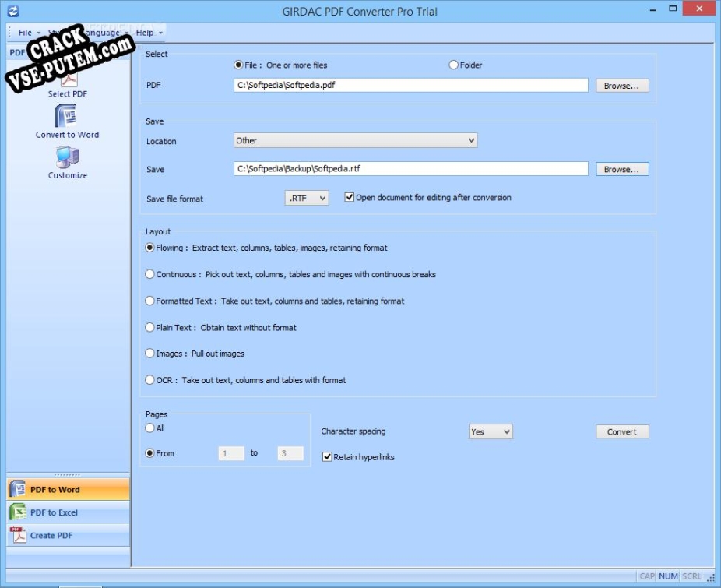The width and height of the screenshot is (721, 588).
Task: Click the app icon in title bar
Action: [x=13, y=11]
